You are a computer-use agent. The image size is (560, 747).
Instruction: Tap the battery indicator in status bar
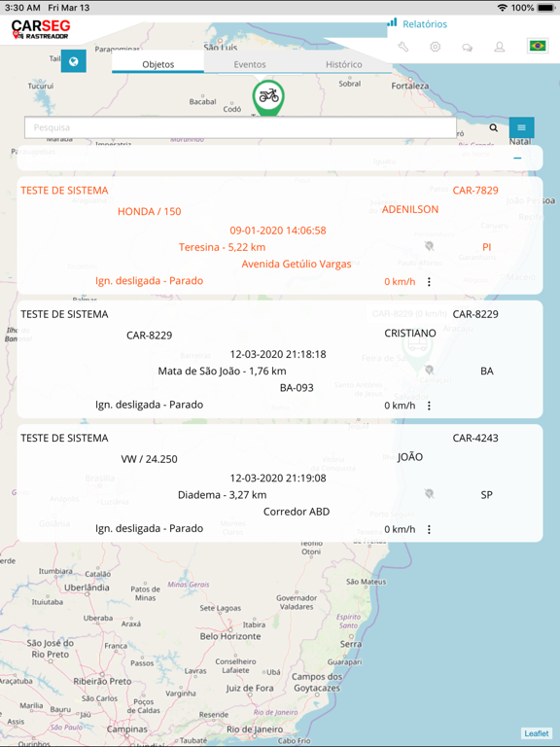[546, 8]
